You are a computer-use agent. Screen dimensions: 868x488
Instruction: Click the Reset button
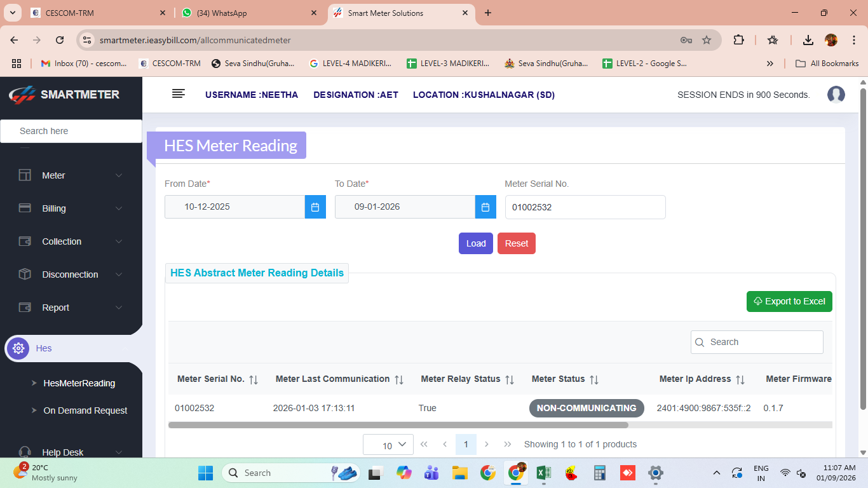pyautogui.click(x=517, y=243)
